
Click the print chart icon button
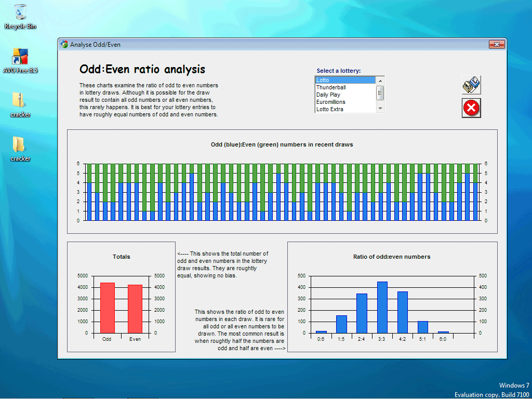tap(471, 85)
